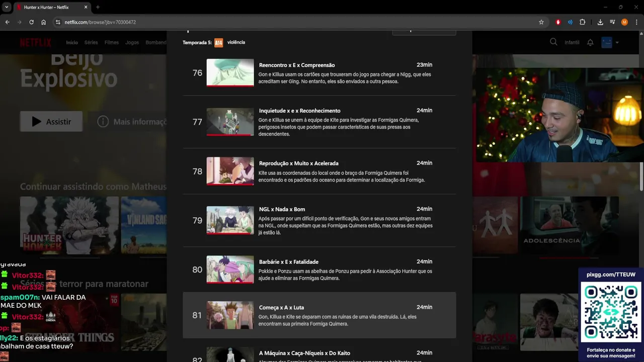The height and width of the screenshot is (362, 644).
Task: Click the A14 age rating badge
Action: tap(218, 43)
